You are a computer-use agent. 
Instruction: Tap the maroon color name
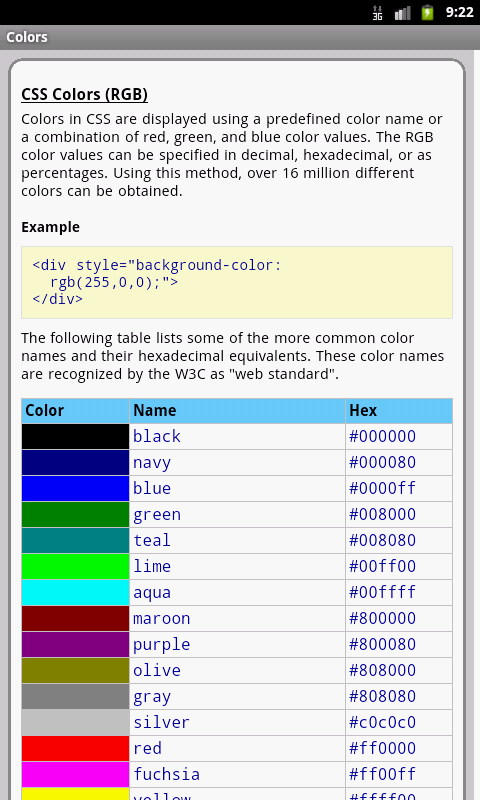tap(161, 618)
